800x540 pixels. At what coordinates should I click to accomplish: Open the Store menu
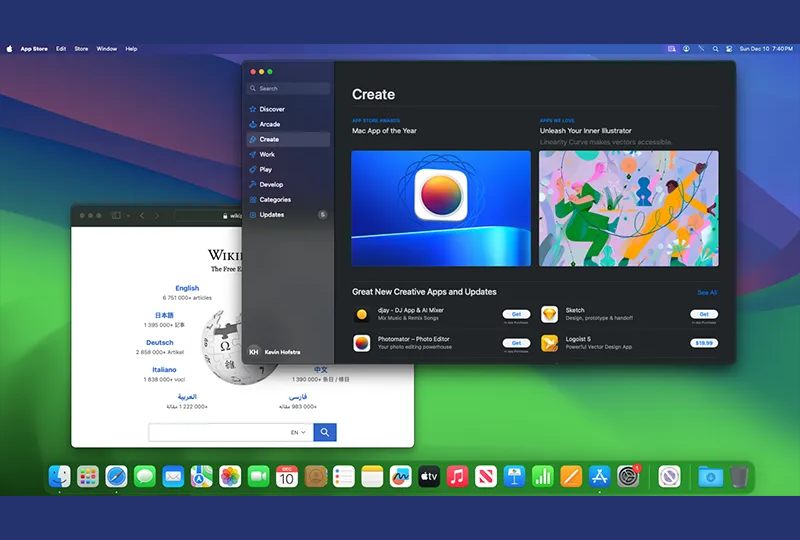[81, 49]
